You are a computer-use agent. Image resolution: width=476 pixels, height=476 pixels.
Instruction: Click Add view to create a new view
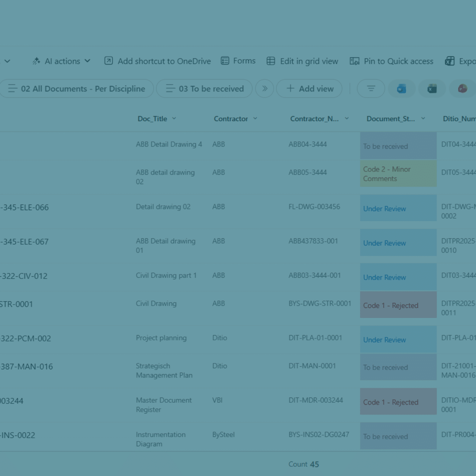(x=309, y=89)
